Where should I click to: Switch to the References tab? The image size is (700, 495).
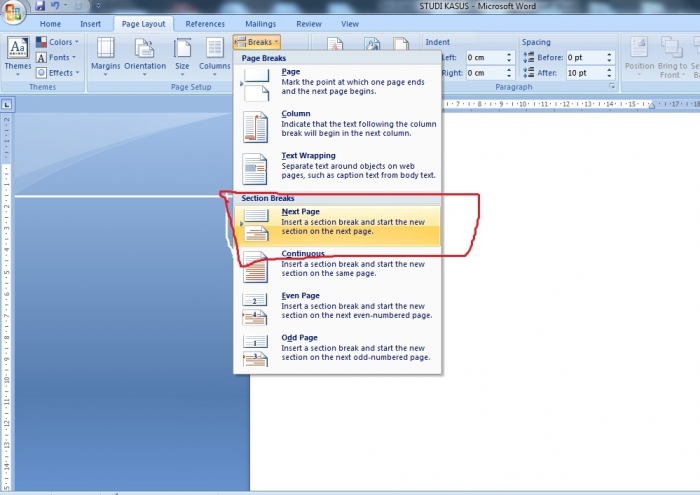tap(205, 23)
